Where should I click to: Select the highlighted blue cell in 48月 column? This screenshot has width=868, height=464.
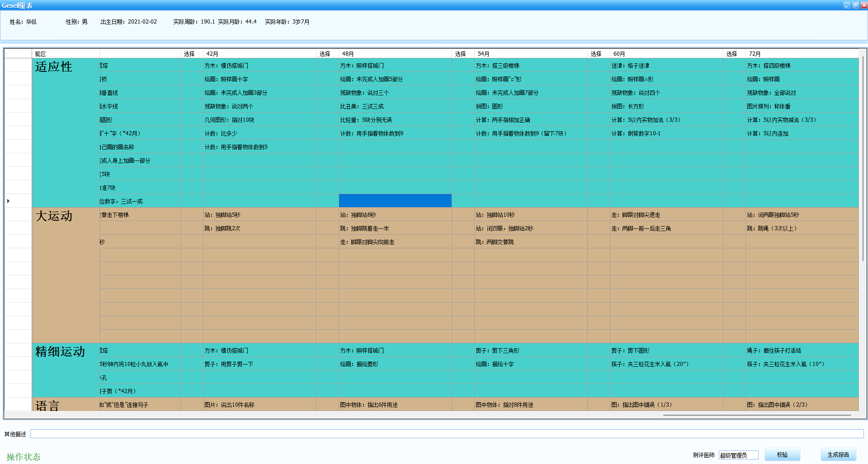pos(395,201)
